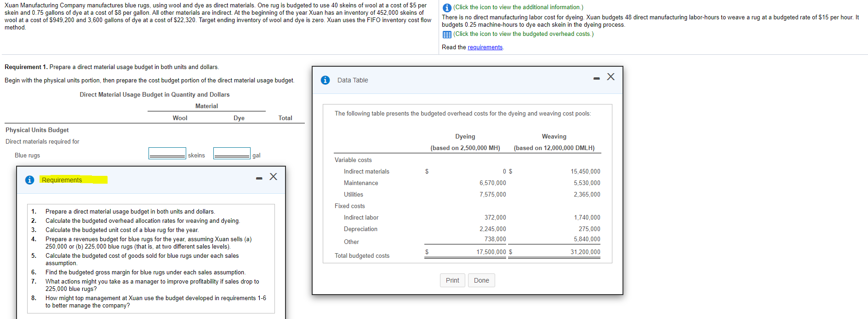Select the Other dyeing value 738,000

(495, 239)
